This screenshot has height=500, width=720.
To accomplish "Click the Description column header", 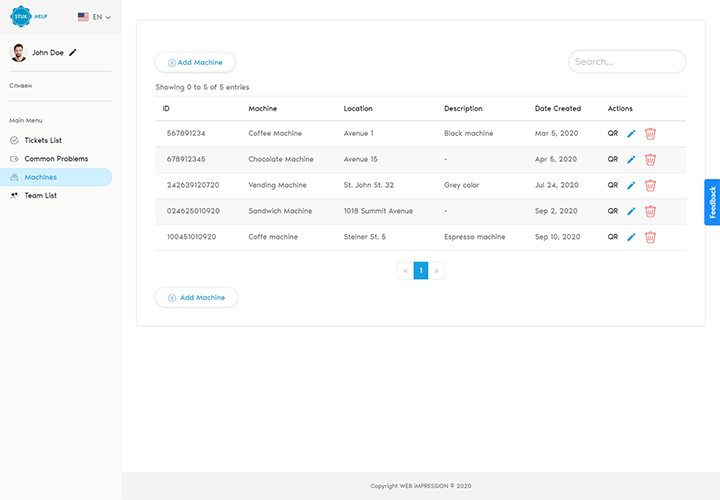I will (463, 108).
